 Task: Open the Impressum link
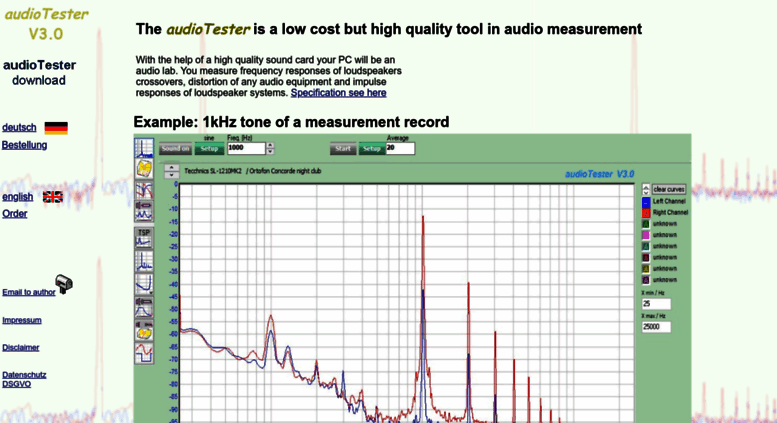pos(22,320)
